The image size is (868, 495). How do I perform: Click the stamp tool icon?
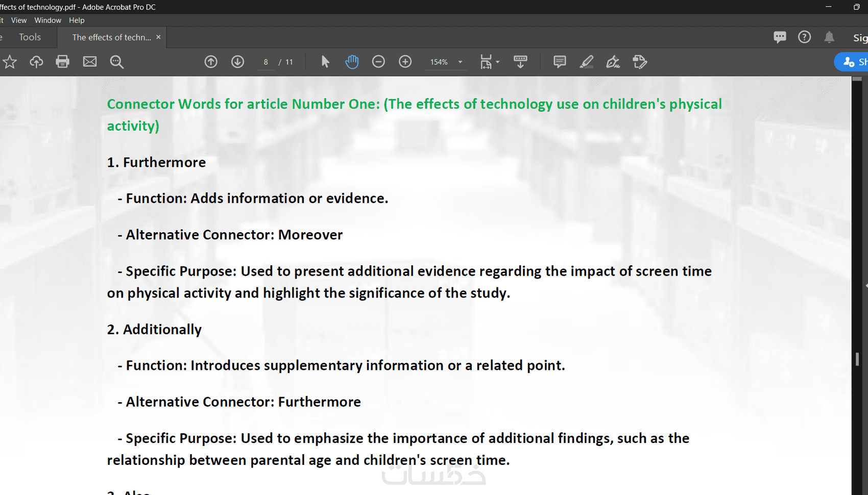pyautogui.click(x=640, y=62)
